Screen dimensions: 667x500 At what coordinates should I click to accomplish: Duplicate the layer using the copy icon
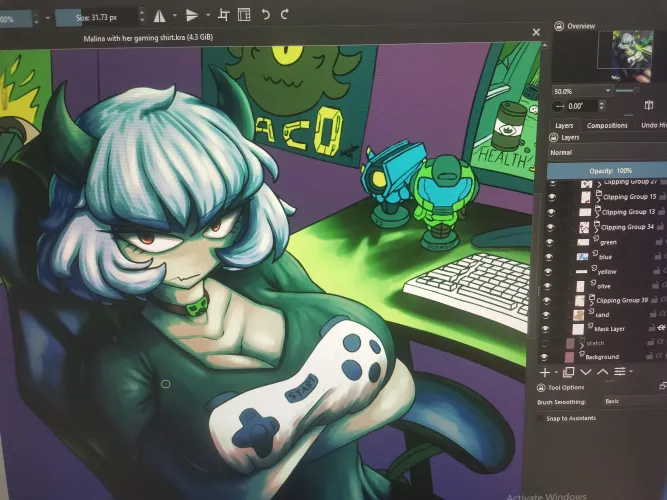pyautogui.click(x=568, y=372)
